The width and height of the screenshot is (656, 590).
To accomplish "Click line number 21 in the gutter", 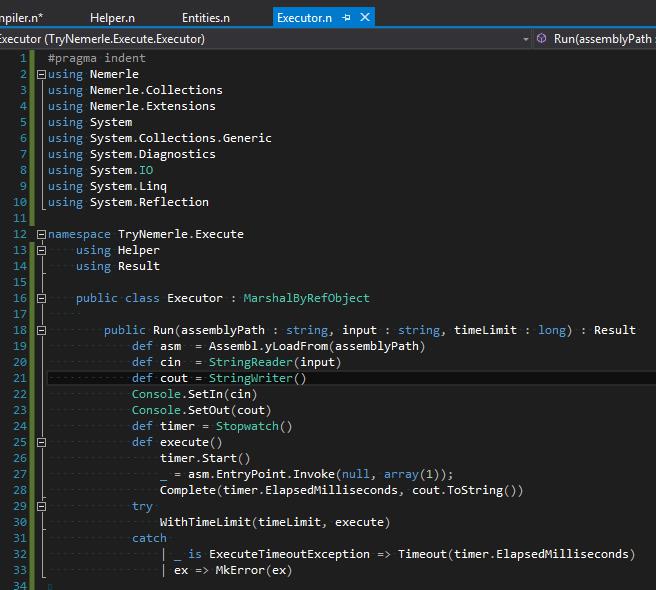I will tap(21, 378).
